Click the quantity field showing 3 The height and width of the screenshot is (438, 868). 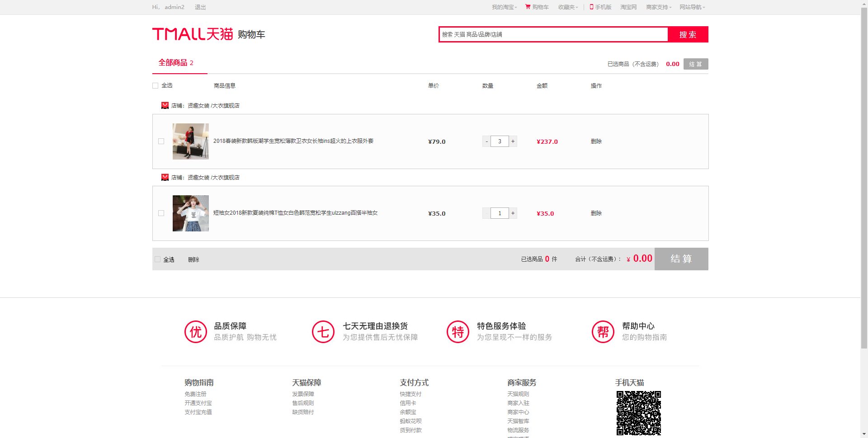pyautogui.click(x=500, y=141)
